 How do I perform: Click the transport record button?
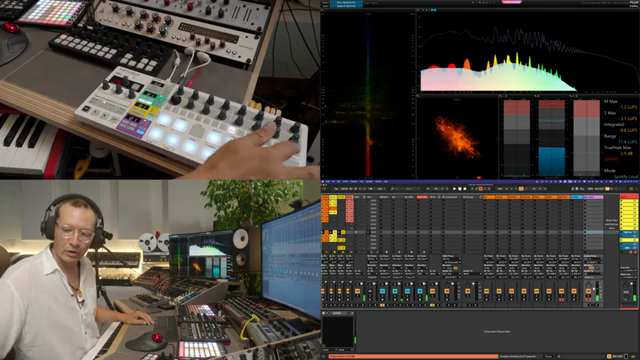click(464, 189)
